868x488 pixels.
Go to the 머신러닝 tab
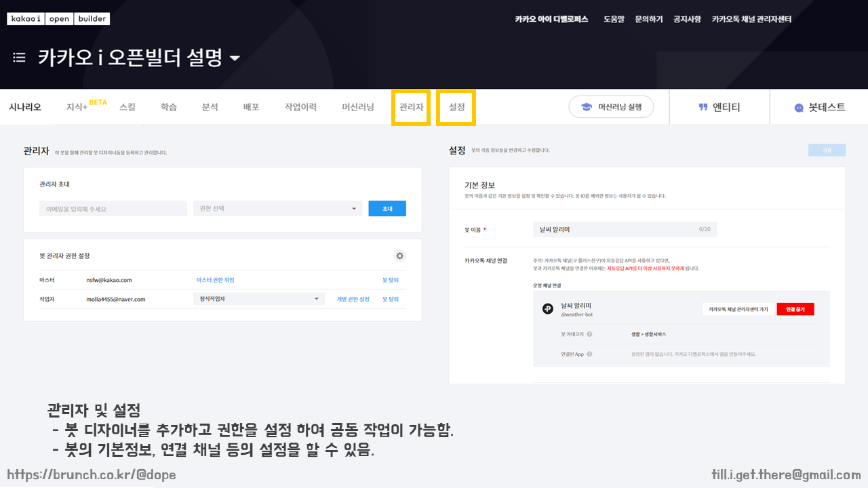[x=358, y=107]
